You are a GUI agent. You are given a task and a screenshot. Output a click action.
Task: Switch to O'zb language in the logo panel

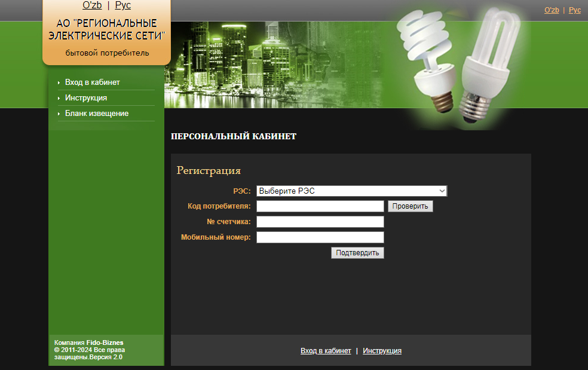92,5
